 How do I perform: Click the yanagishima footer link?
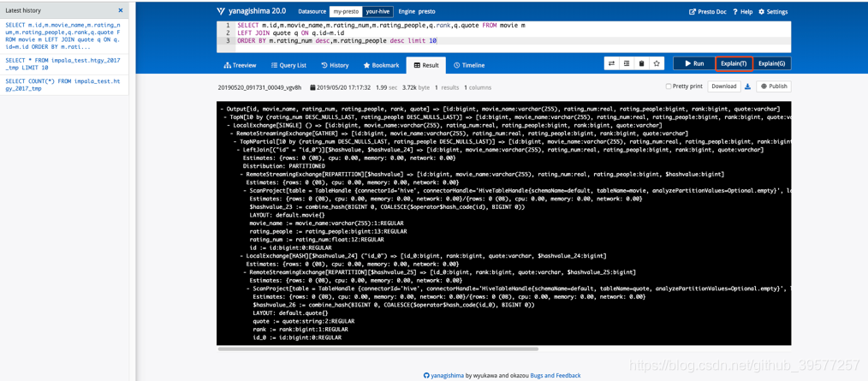[x=443, y=376]
